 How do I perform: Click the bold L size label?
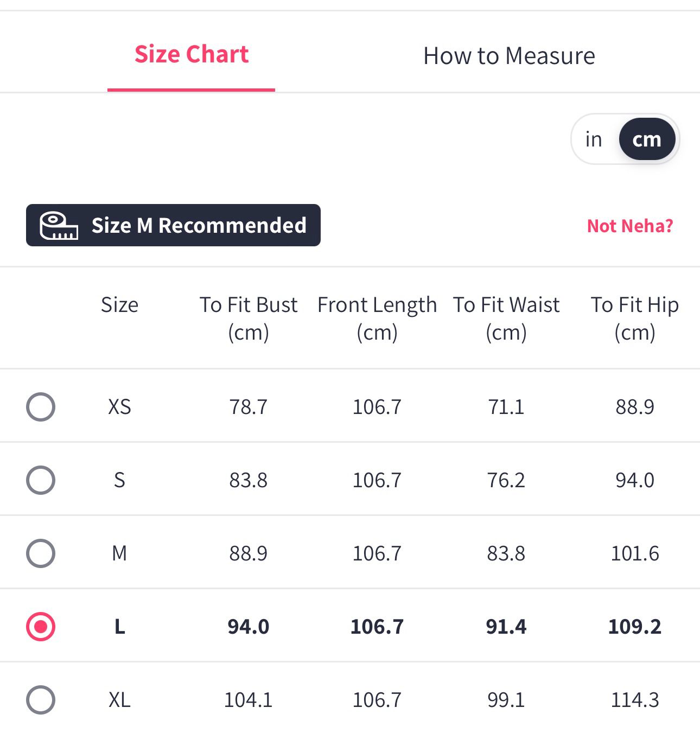click(x=119, y=627)
